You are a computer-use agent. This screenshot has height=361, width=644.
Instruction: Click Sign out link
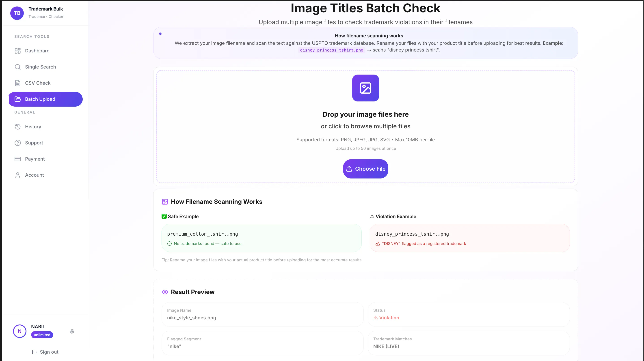click(45, 352)
